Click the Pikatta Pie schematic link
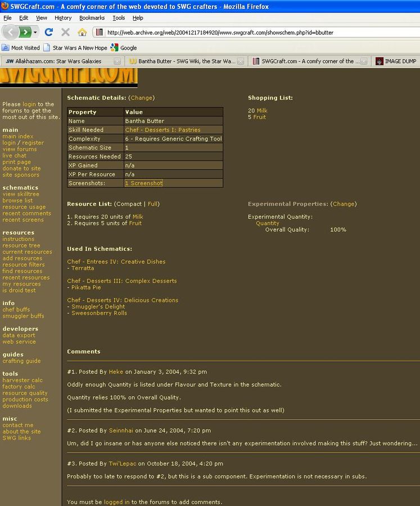 (x=86, y=288)
